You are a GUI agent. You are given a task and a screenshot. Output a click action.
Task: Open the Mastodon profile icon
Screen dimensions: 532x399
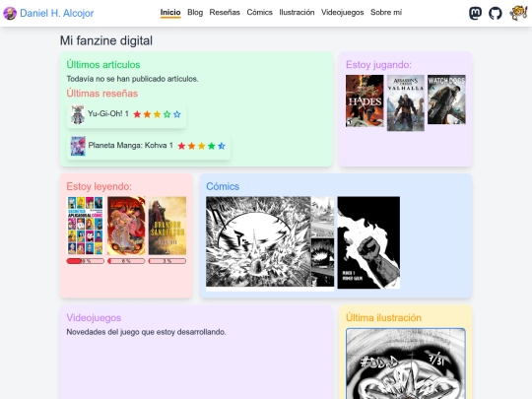pos(475,13)
